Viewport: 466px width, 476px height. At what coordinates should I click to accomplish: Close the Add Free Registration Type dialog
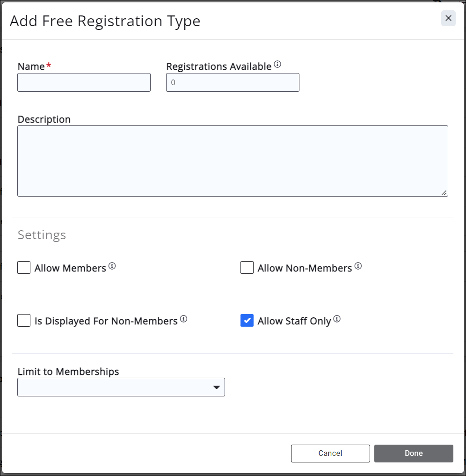point(448,18)
